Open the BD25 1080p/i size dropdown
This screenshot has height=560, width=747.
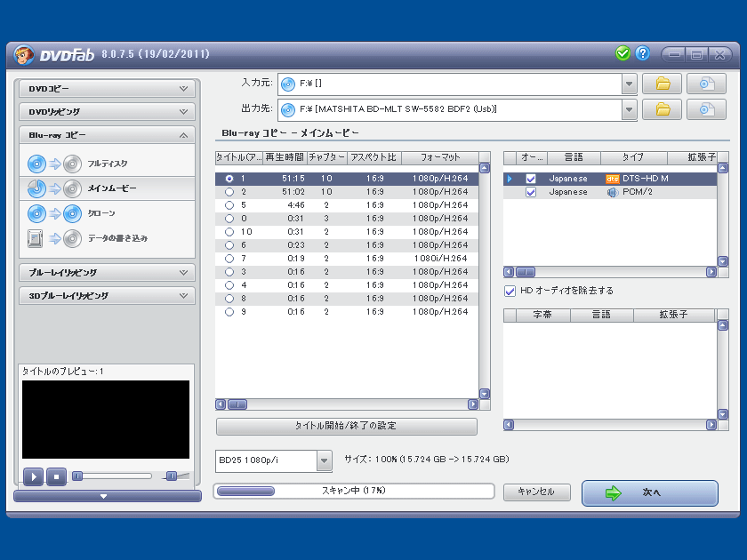(x=324, y=460)
